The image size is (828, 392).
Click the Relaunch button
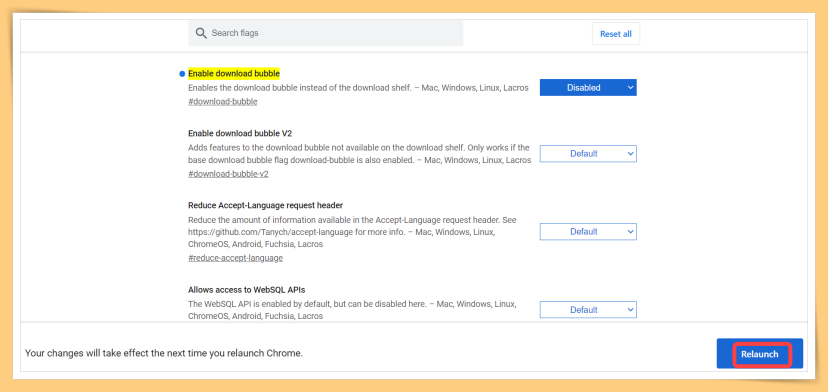tap(759, 353)
